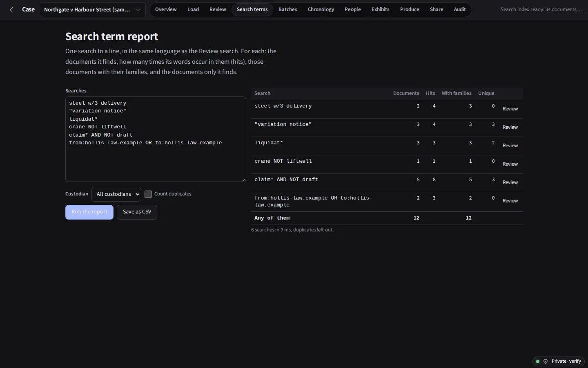This screenshot has width=588, height=368.
Task: Click the green status dot indicator
Action: pyautogui.click(x=538, y=361)
